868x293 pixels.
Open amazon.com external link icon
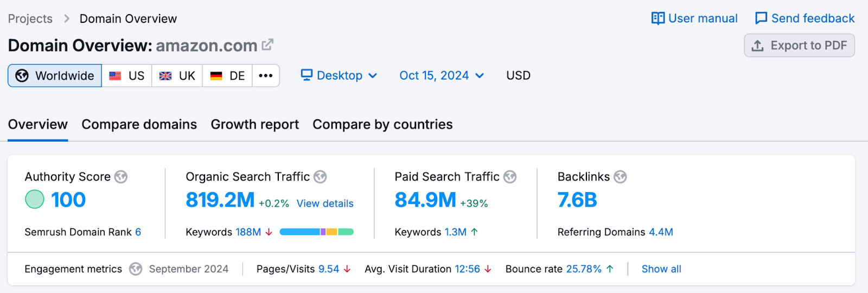pos(267,44)
